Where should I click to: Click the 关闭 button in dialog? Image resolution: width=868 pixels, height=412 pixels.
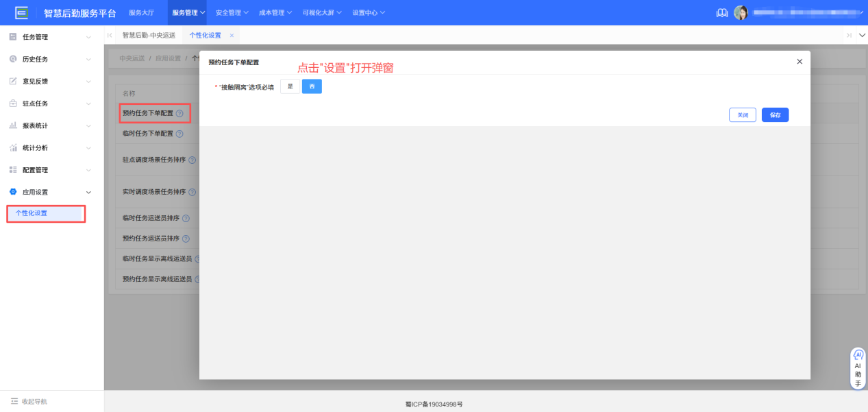pyautogui.click(x=743, y=115)
